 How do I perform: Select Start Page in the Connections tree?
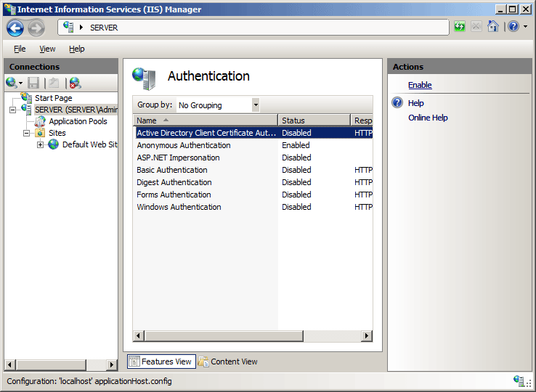point(53,98)
